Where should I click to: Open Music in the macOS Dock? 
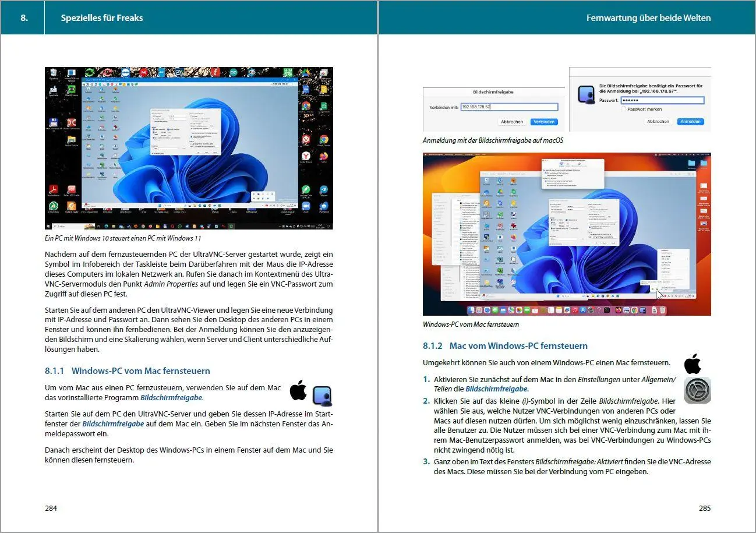coord(575,310)
